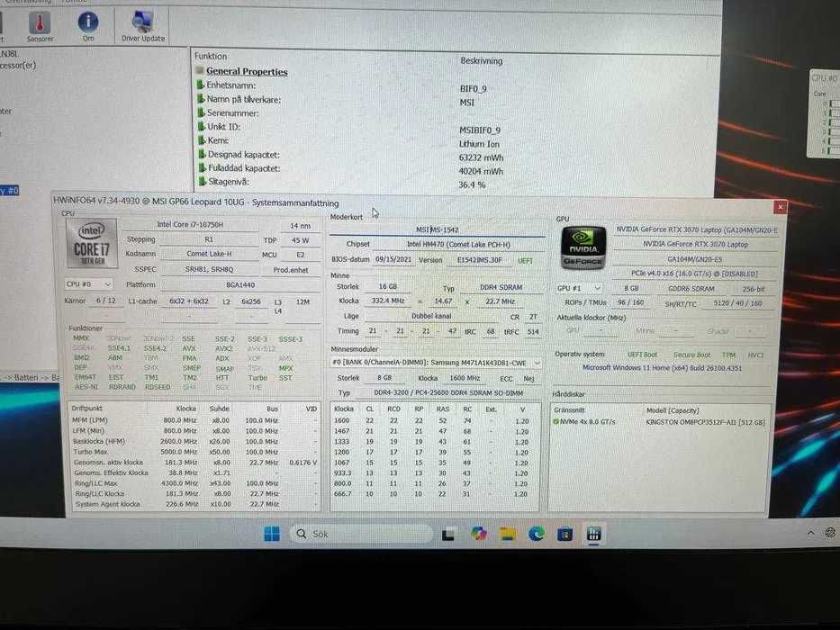Open the CPU #0 selector dropdown
This screenshot has height=630, width=840.
pos(88,283)
